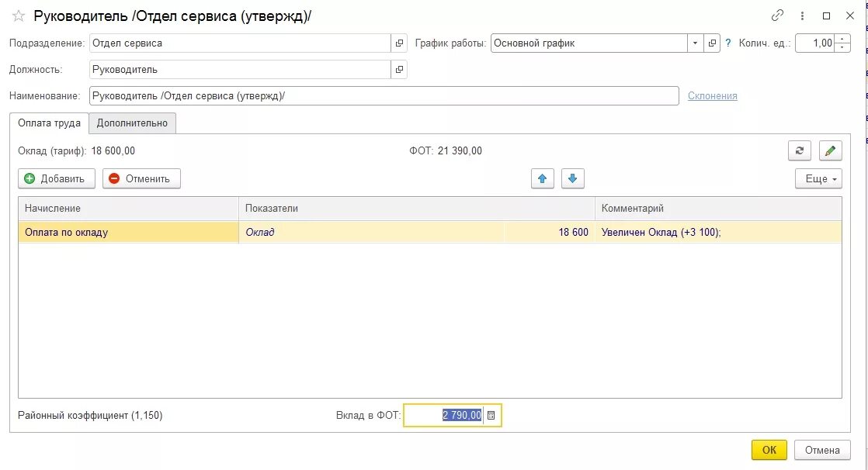Click the Показатели column header
This screenshot has width=868, height=470.
coord(417,209)
